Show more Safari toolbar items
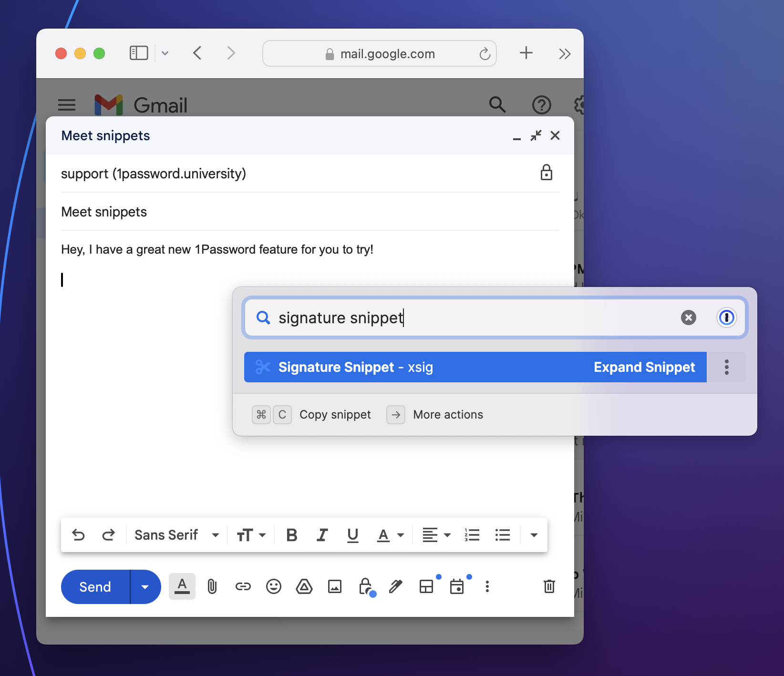Image resolution: width=784 pixels, height=676 pixels. (565, 53)
